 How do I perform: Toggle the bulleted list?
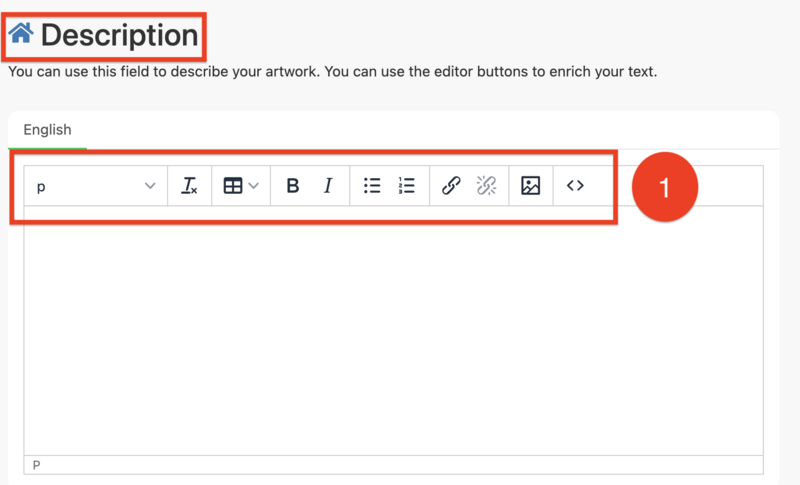click(372, 186)
